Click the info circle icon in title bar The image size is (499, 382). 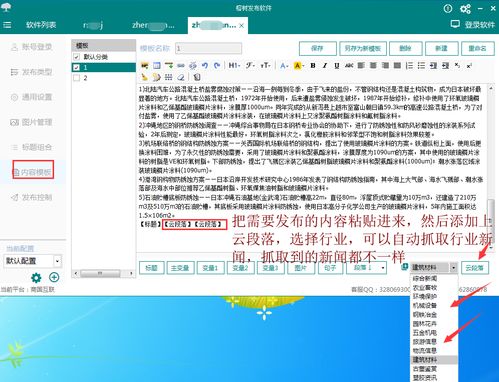(448, 8)
